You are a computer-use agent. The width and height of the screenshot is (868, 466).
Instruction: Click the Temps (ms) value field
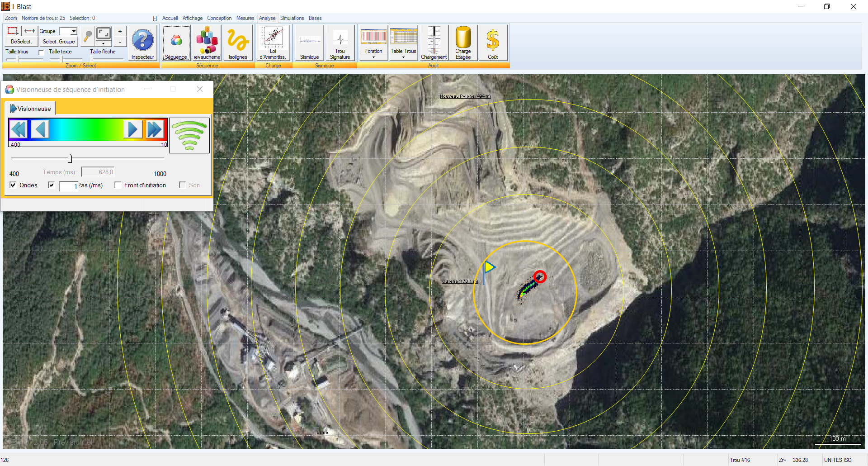coord(98,172)
